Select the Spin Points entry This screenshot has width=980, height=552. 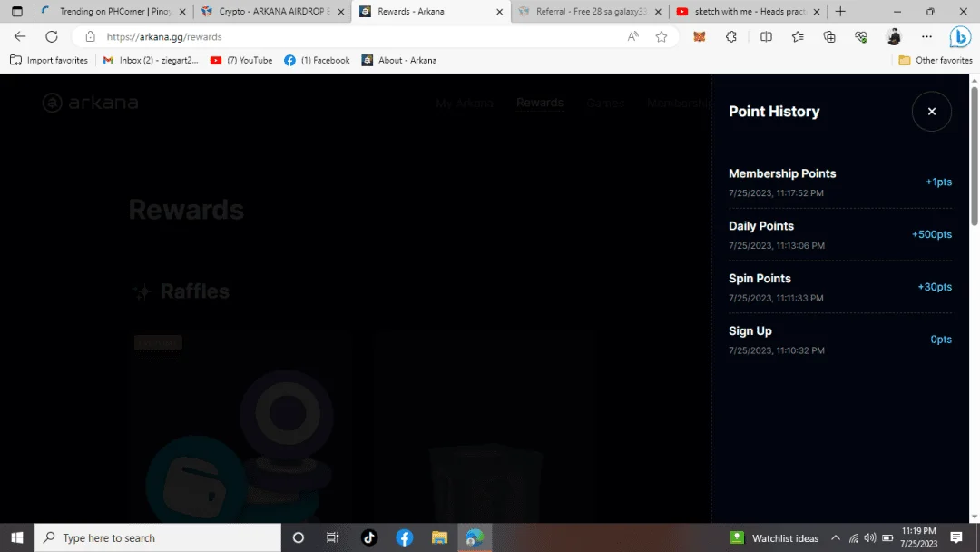840,287
